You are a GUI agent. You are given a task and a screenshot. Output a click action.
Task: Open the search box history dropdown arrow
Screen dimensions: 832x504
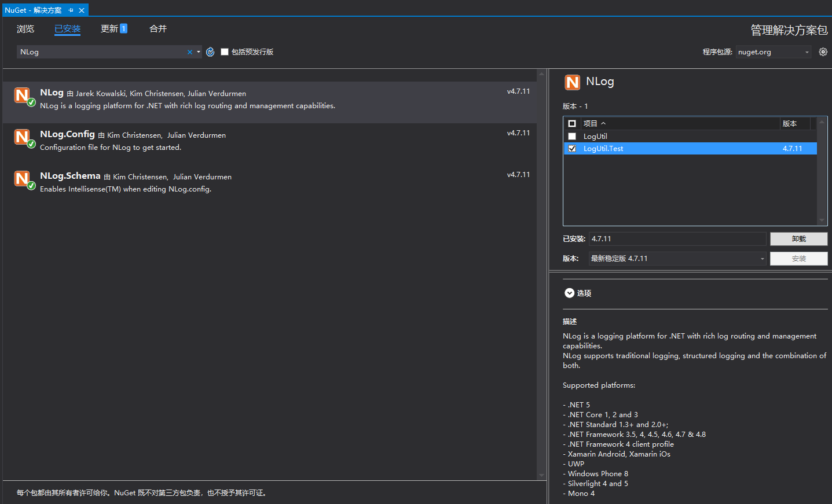199,52
